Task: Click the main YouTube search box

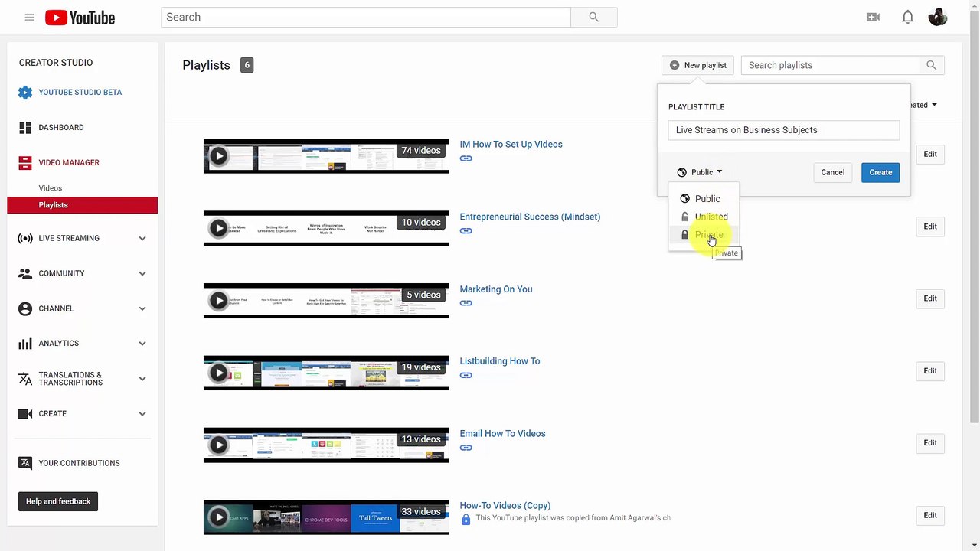Action: pos(366,17)
